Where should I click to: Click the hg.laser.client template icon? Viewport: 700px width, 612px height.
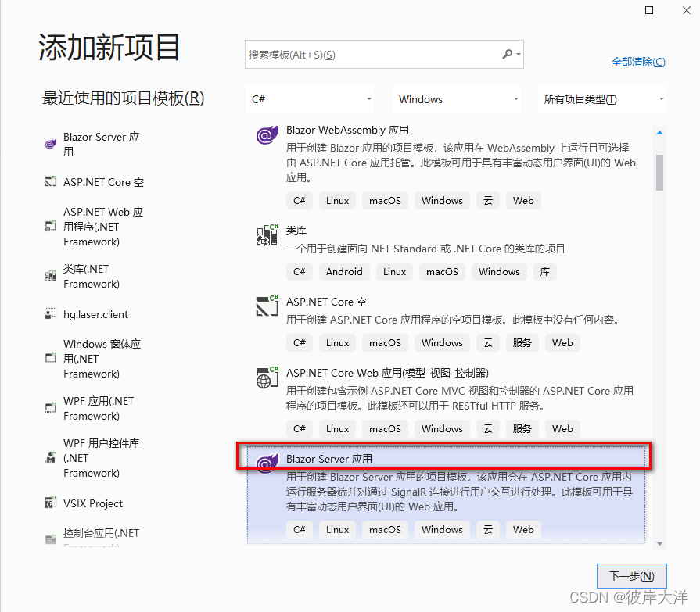[x=50, y=313]
